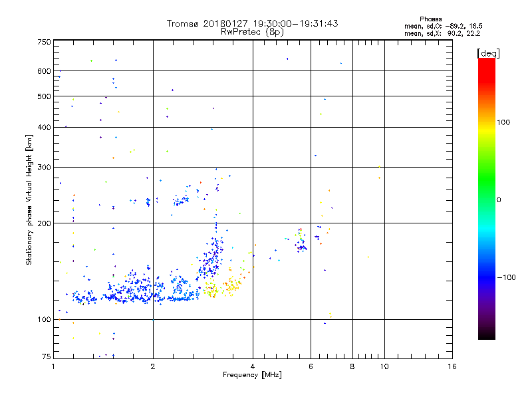This screenshot has height=399, width=532.
Task: Click the x-axis tick label '6'
Action: (311, 366)
